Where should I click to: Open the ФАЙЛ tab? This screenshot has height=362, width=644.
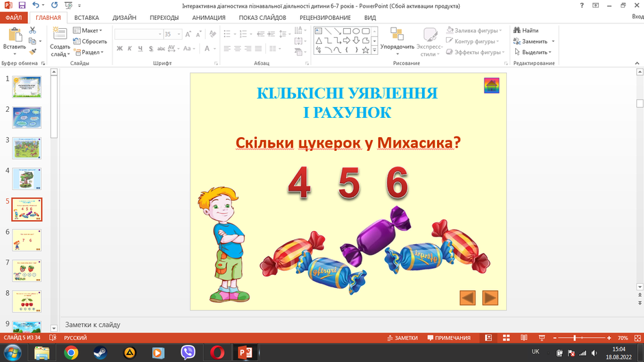tap(14, 18)
